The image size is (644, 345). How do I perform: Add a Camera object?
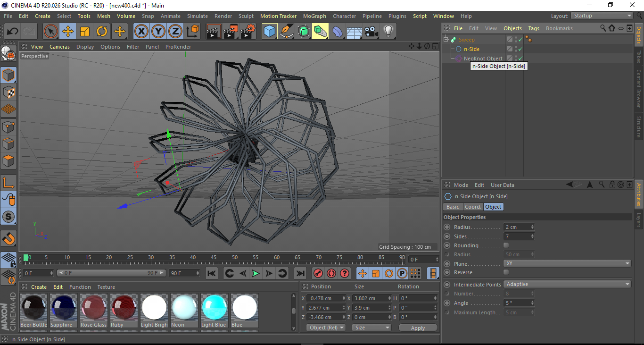pos(371,32)
